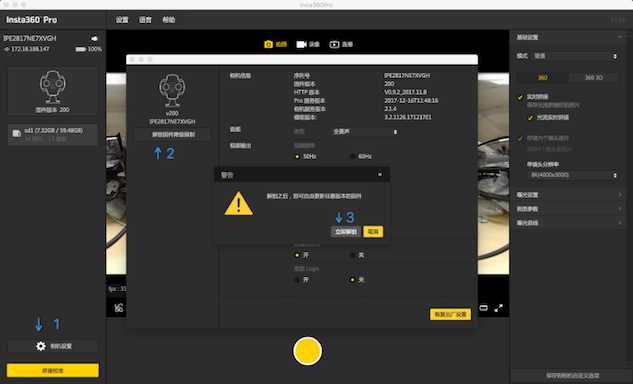Click the serial number IPE2817NE7XVGH in the sidebar
Viewport: 633px width, 384px height.
click(x=30, y=38)
